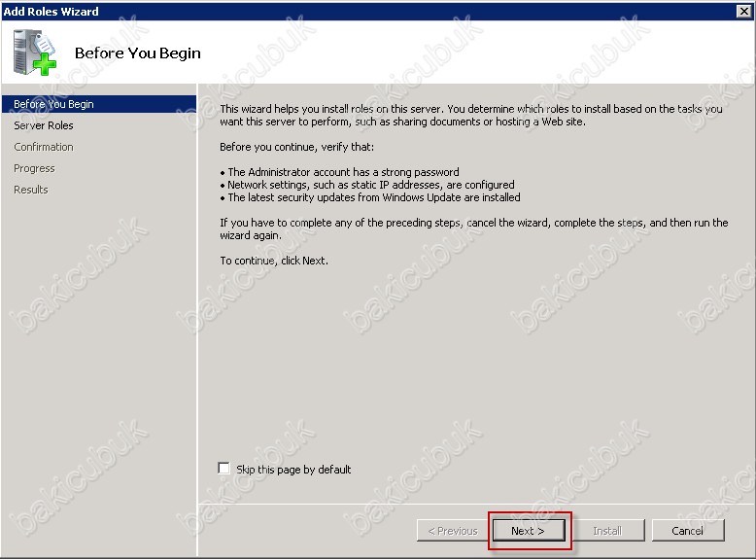
Task: Close the Add Roles Wizard window
Action: coord(744,11)
